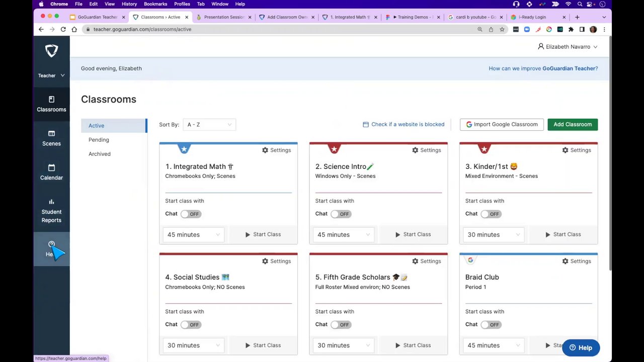Viewport: 644px width, 362px height.
Task: Toggle Chat for Integrated Math
Action: (191, 214)
